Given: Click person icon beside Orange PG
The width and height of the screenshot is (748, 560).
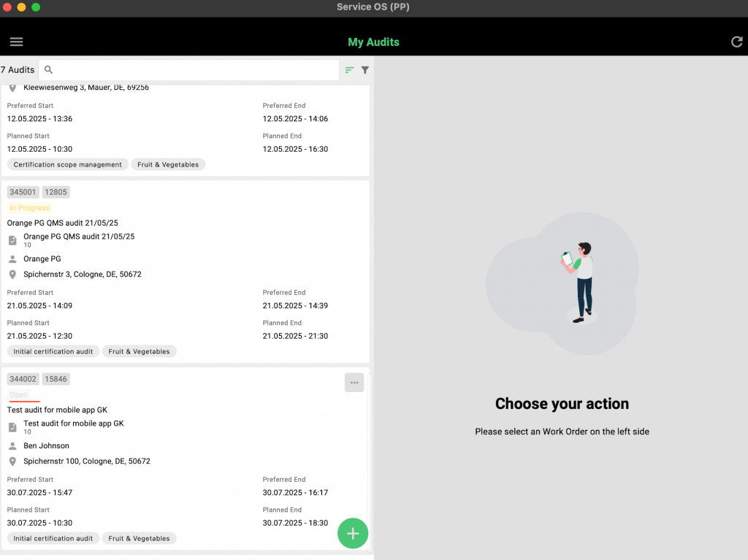Looking at the screenshot, I should (12, 259).
